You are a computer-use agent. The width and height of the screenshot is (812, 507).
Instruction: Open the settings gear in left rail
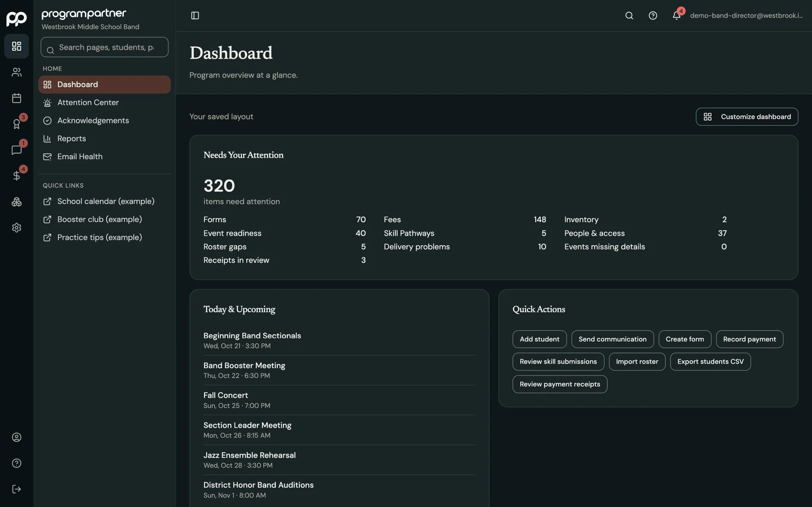click(16, 227)
